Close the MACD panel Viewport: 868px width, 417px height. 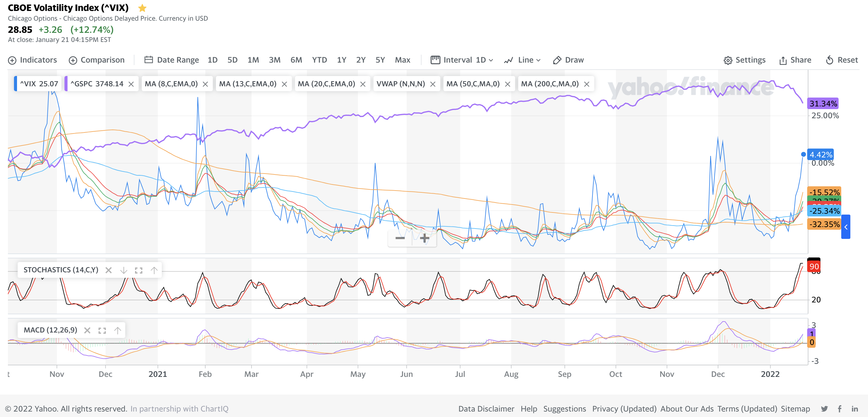[87, 330]
